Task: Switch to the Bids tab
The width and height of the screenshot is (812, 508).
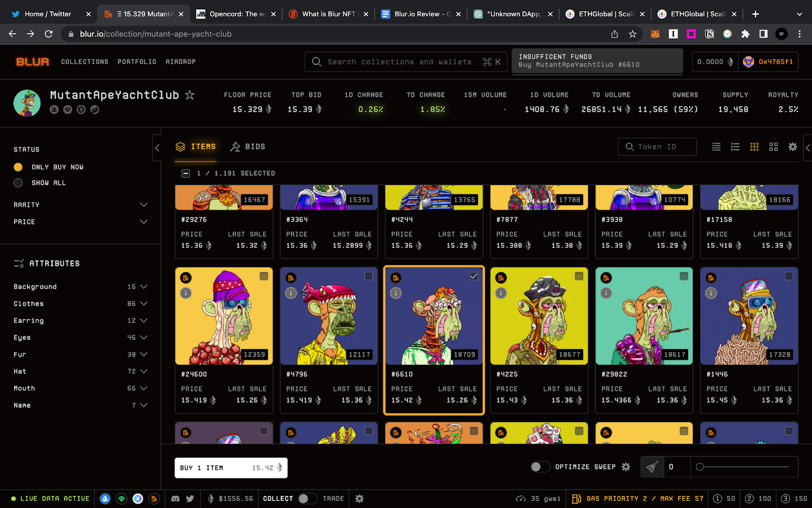Action: point(248,147)
